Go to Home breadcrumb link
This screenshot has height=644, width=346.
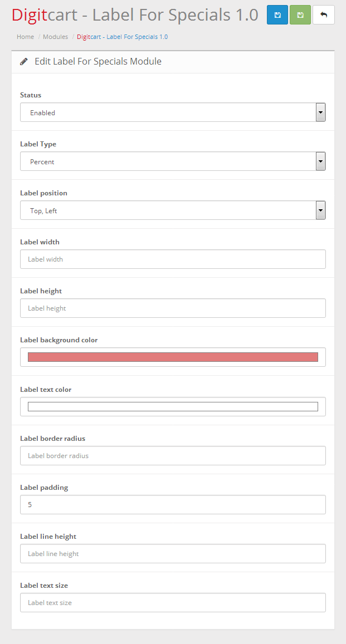(25, 37)
